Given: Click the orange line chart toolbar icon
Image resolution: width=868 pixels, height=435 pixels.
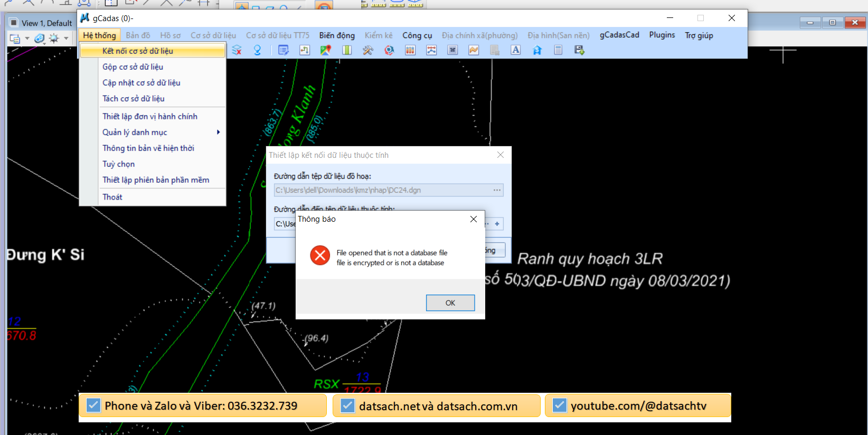Looking at the screenshot, I should (x=474, y=50).
